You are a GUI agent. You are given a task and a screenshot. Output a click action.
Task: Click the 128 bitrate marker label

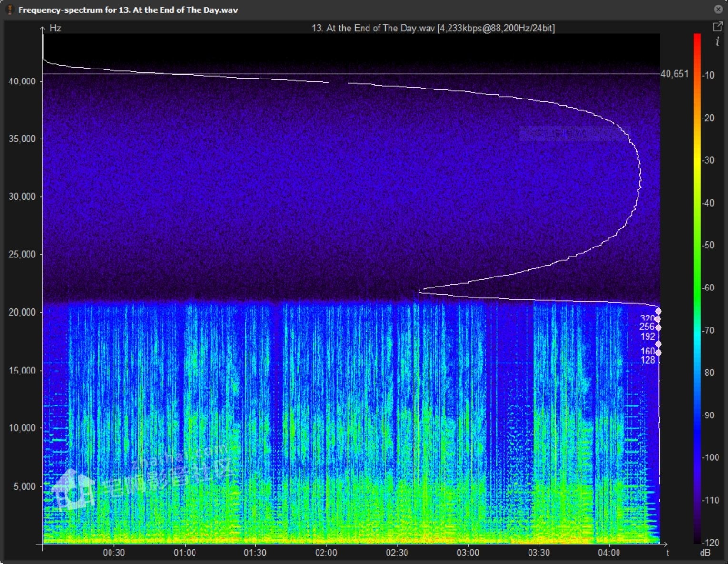648,360
